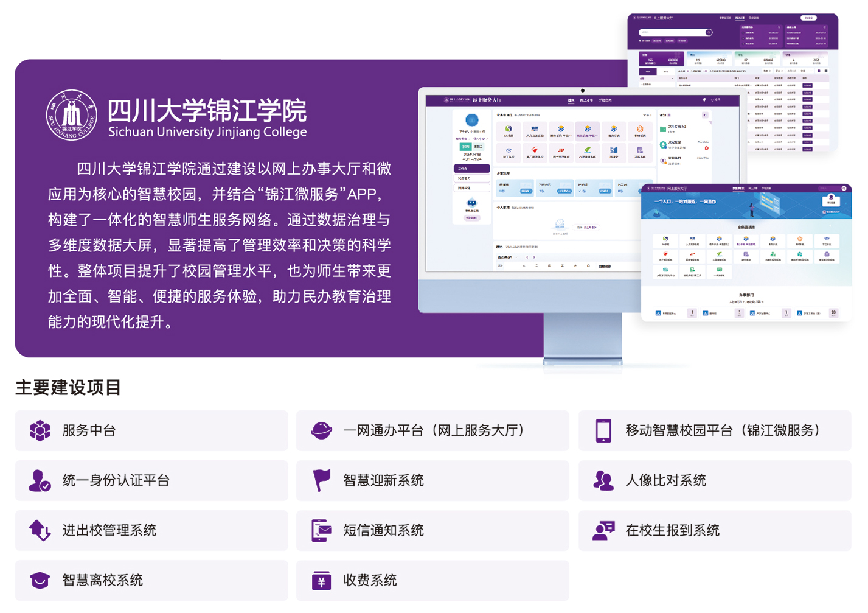The width and height of the screenshot is (868, 613).
Task: Switch to the 首页 tab on the monitor screen
Action: click(571, 100)
